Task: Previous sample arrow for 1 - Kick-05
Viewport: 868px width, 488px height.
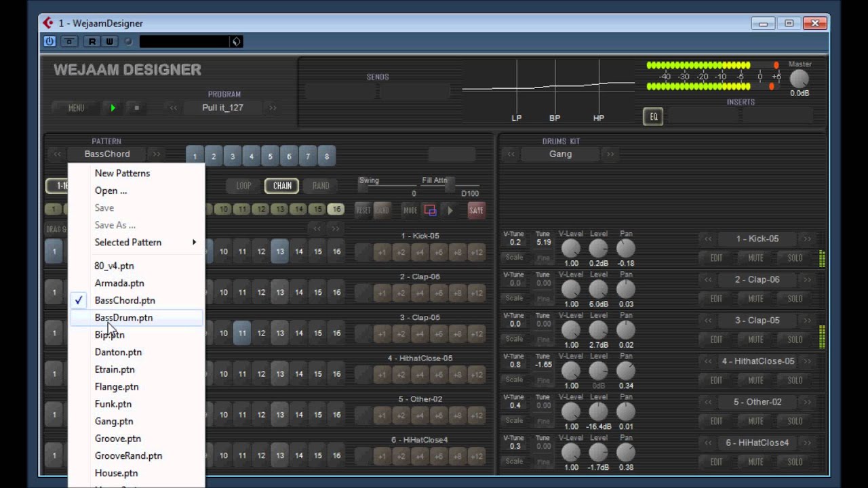Action: click(708, 239)
